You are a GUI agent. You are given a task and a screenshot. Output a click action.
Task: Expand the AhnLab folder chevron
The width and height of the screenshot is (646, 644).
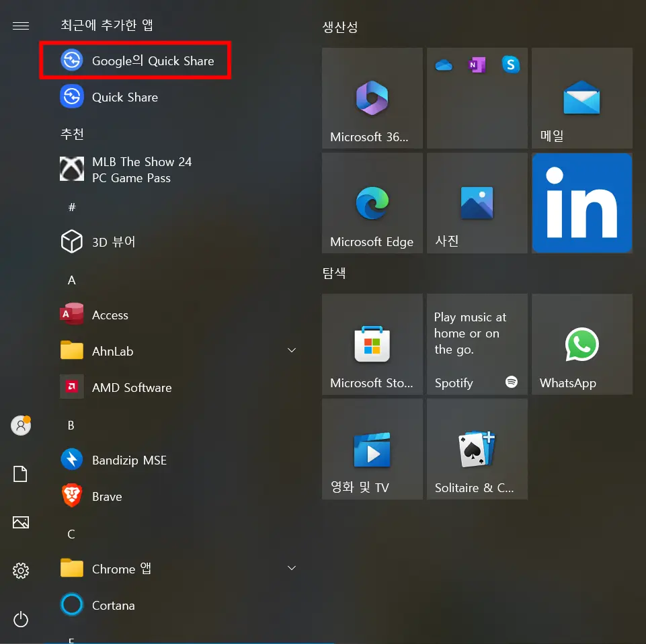pyautogui.click(x=292, y=350)
